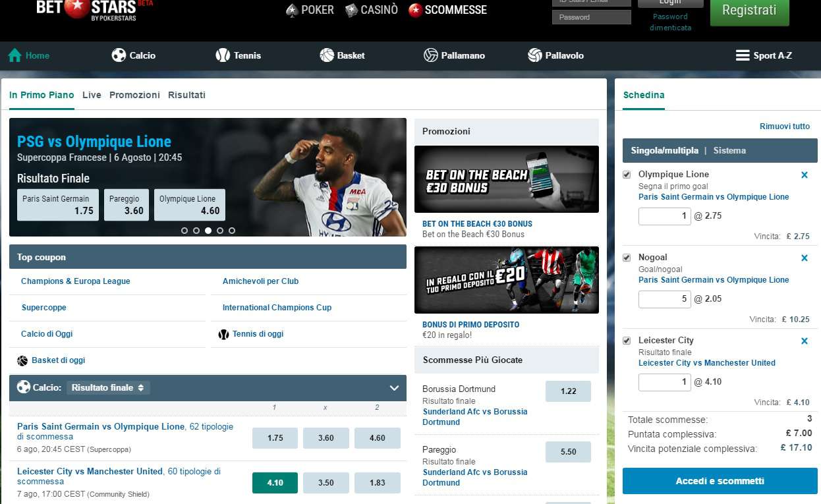Switch to In Primo Piano tab

tap(42, 95)
